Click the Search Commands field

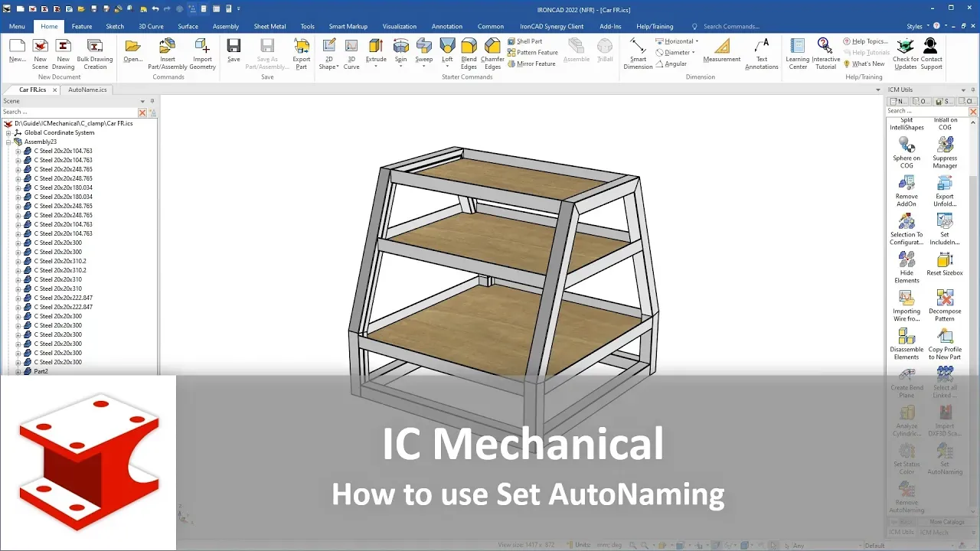coord(730,26)
